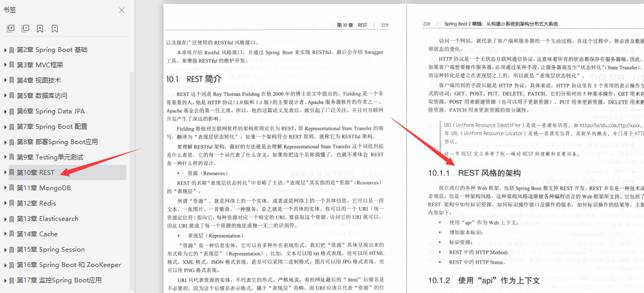This screenshot has width=644, height=293.
Task: Click the heading 10.1.2 使用"api"作为上下文
Action: coord(484,280)
